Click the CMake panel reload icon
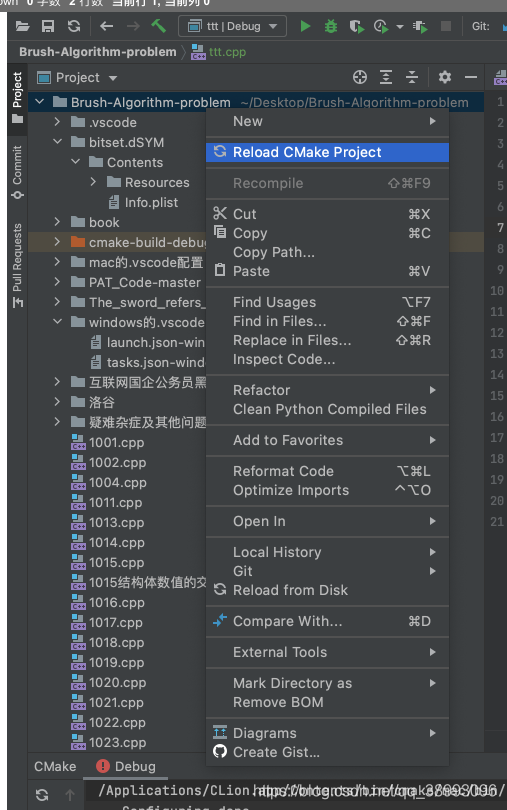Image resolution: width=507 pixels, height=810 pixels. 42,795
